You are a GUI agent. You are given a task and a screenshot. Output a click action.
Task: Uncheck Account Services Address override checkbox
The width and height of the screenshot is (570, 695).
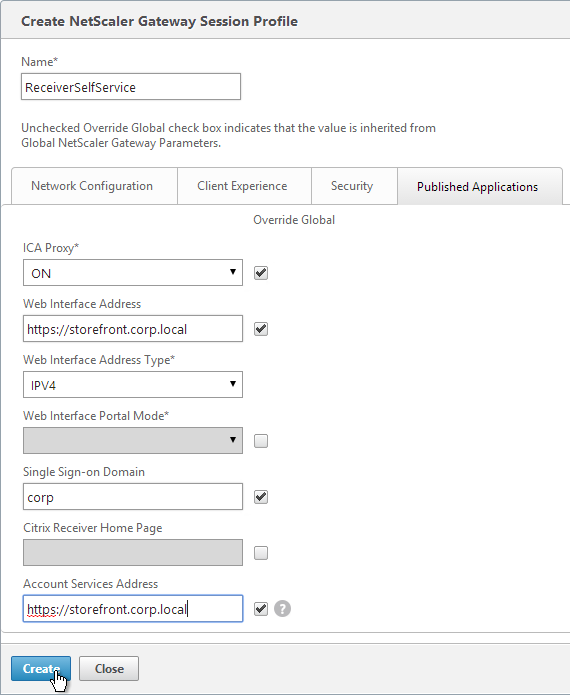[x=261, y=609]
